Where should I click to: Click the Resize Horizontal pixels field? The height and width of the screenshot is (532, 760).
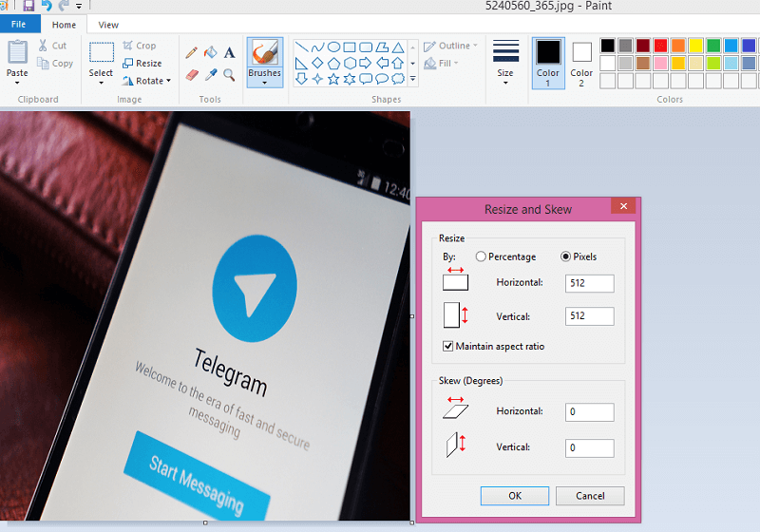pyautogui.click(x=589, y=283)
